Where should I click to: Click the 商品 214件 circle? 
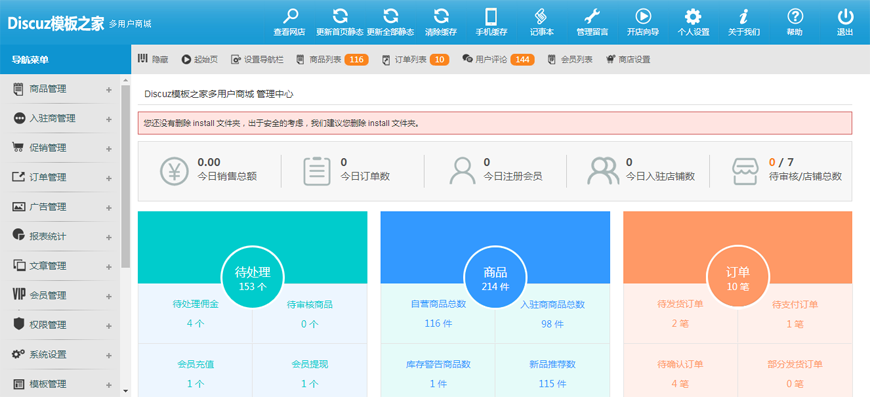click(x=495, y=277)
